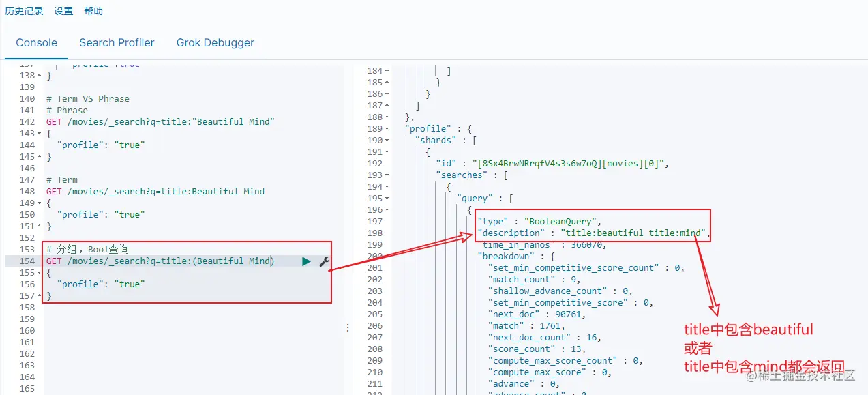The width and height of the screenshot is (868, 395).
Task: Toggle the fold arrow on line 145
Action: tap(39, 157)
